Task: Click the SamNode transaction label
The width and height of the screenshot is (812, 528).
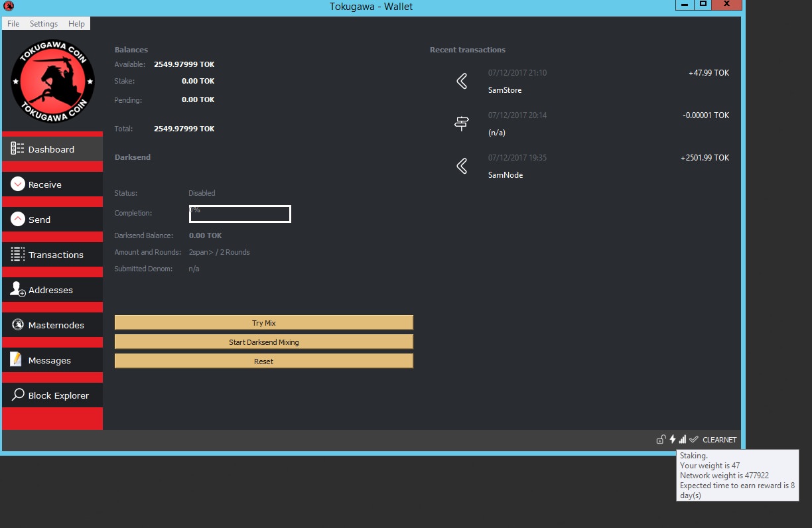Action: coord(506,175)
